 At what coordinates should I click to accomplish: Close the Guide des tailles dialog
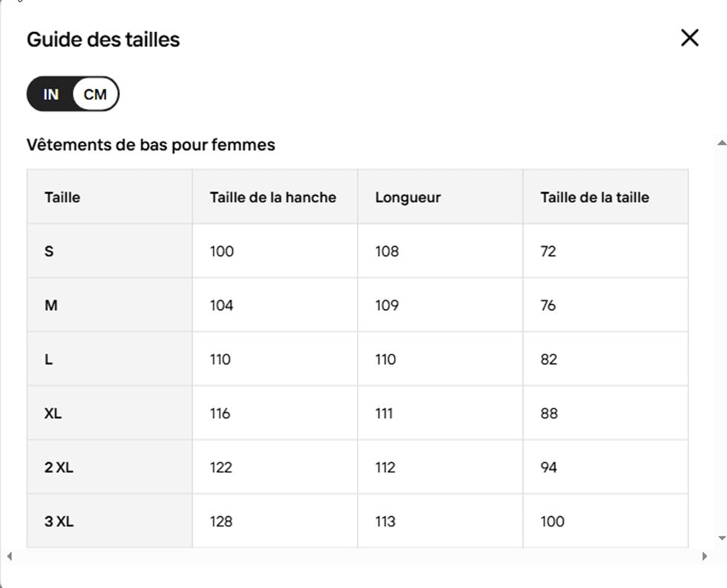point(690,38)
